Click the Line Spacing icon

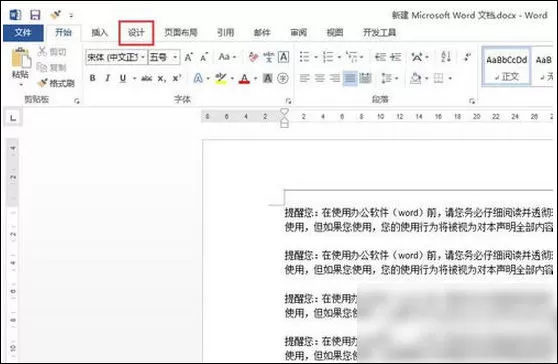pos(386,78)
